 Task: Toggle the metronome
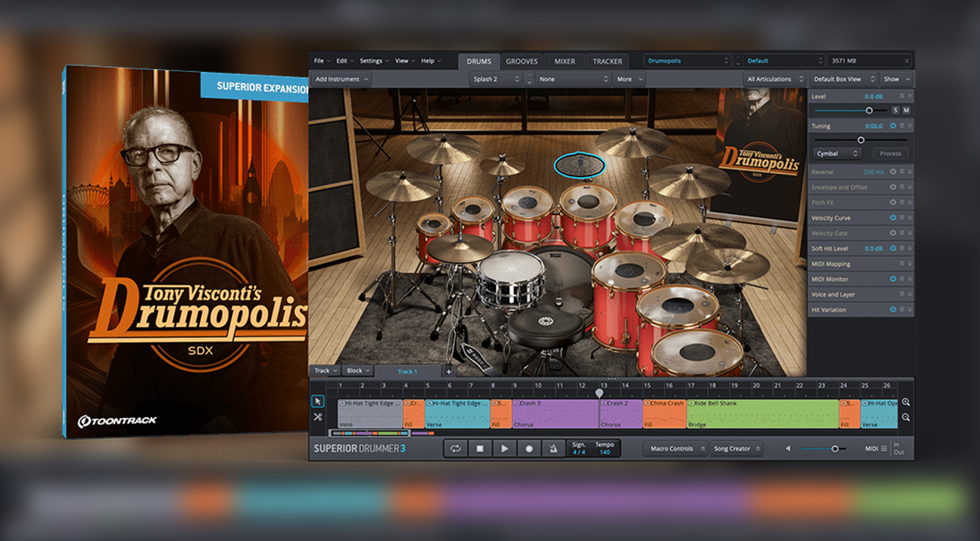point(553,449)
